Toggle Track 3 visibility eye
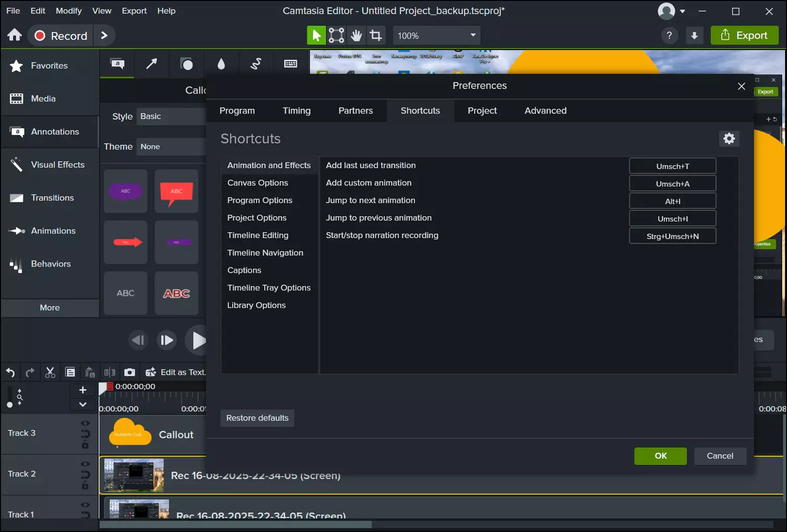 click(85, 424)
